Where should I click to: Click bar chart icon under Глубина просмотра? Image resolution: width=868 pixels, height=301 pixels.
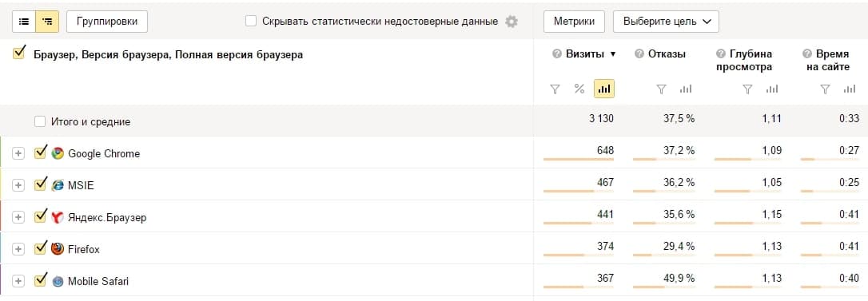(x=772, y=89)
